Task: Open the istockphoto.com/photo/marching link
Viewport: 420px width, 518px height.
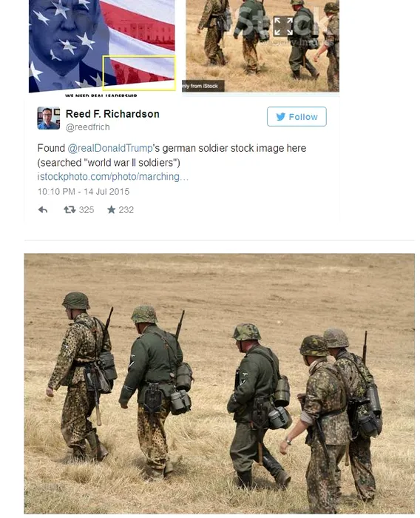Action: [113, 177]
